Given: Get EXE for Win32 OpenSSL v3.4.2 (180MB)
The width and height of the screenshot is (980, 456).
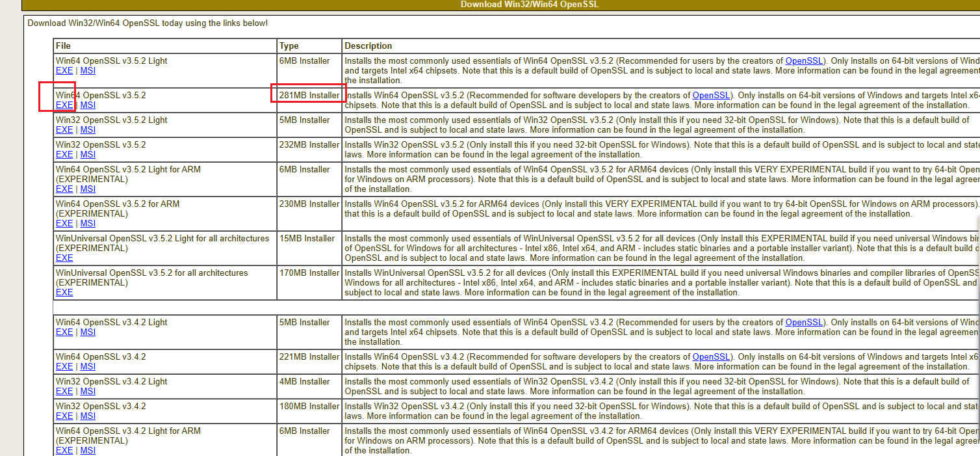Looking at the screenshot, I should pos(64,416).
